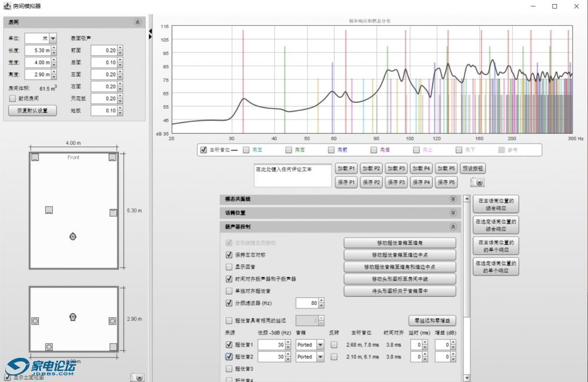Increase the 高度 2.90 m value
588x382 pixels.
(54, 72)
